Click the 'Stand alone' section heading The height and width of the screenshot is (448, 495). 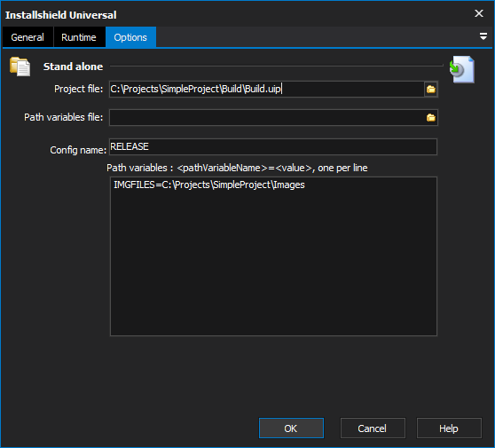point(73,67)
